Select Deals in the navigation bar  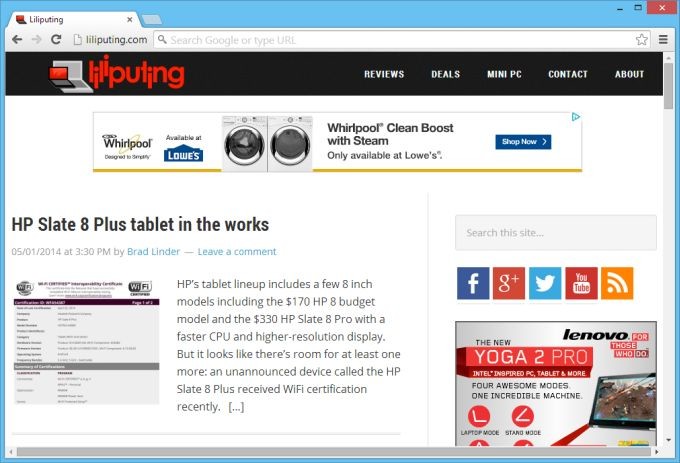445,74
